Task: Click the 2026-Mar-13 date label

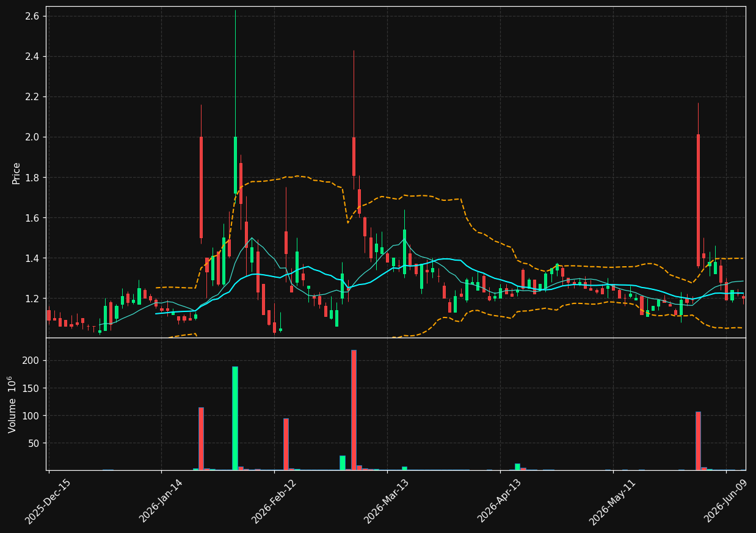Action: pos(387,501)
